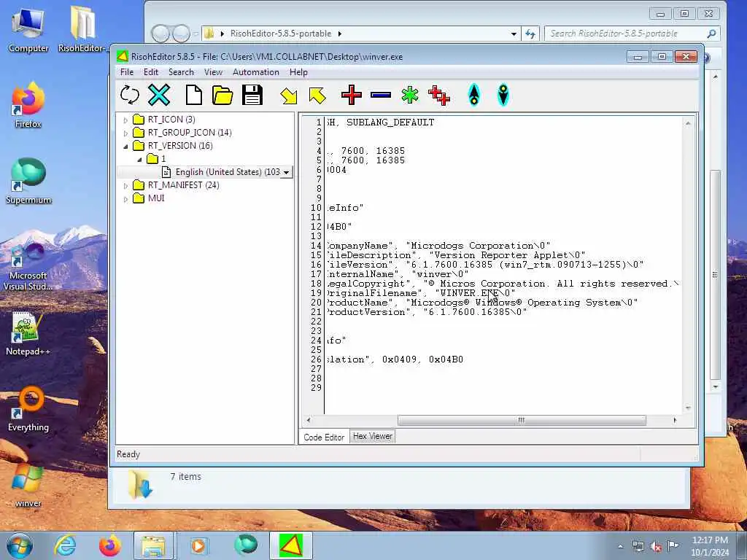Viewport: 747px width, 560px height.
Task: Select the winver desktop icon
Action: 28,485
